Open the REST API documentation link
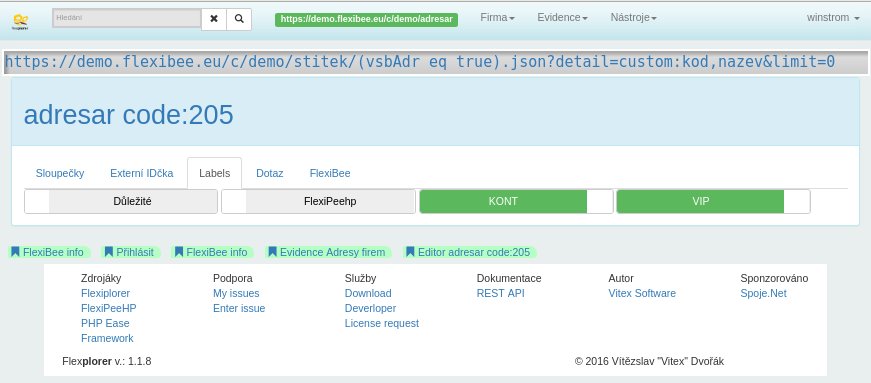The width and height of the screenshot is (871, 383). click(500, 293)
